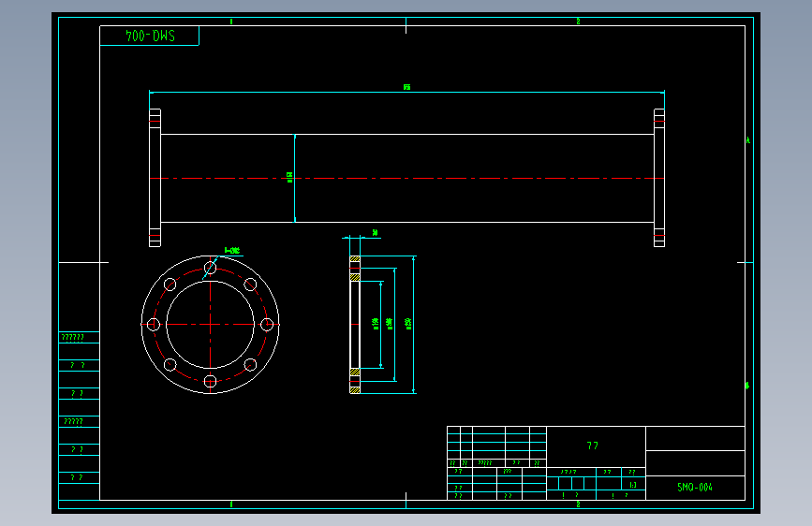The width and height of the screenshot is (812, 526).
Task: Click the 1:1 scale value in title block
Action: pos(633,485)
